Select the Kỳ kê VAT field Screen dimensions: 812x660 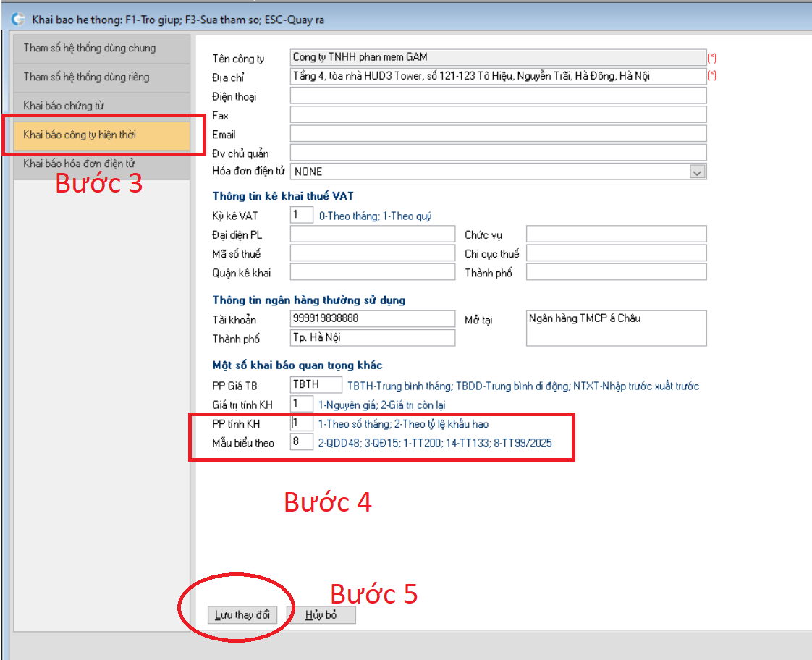pyautogui.click(x=302, y=215)
